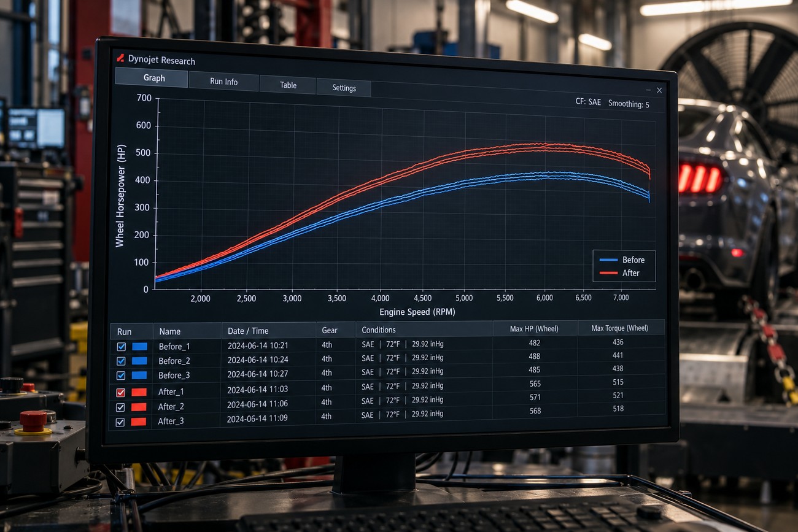Sort by Date / Time column header

pyautogui.click(x=269, y=330)
